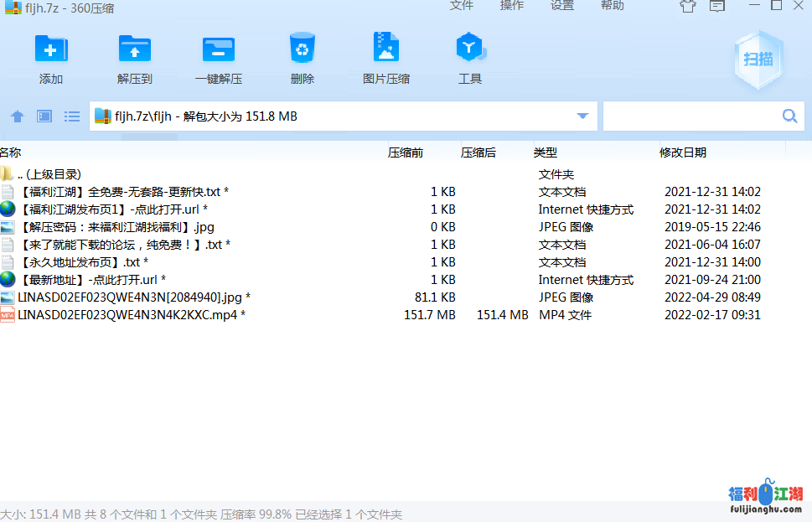This screenshot has height=522, width=812.
Task: Switch to thumbnail view icon
Action: click(x=44, y=116)
